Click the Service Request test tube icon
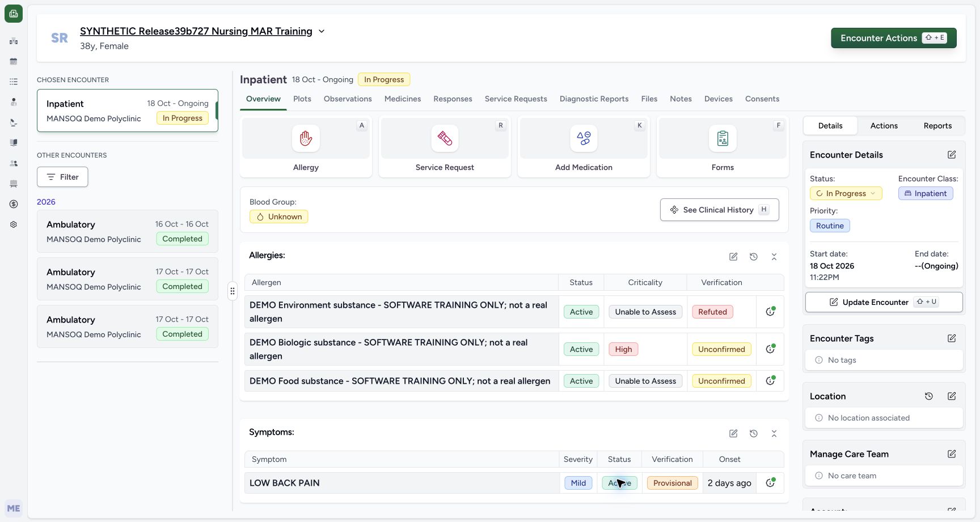The height and width of the screenshot is (522, 980). click(x=445, y=138)
